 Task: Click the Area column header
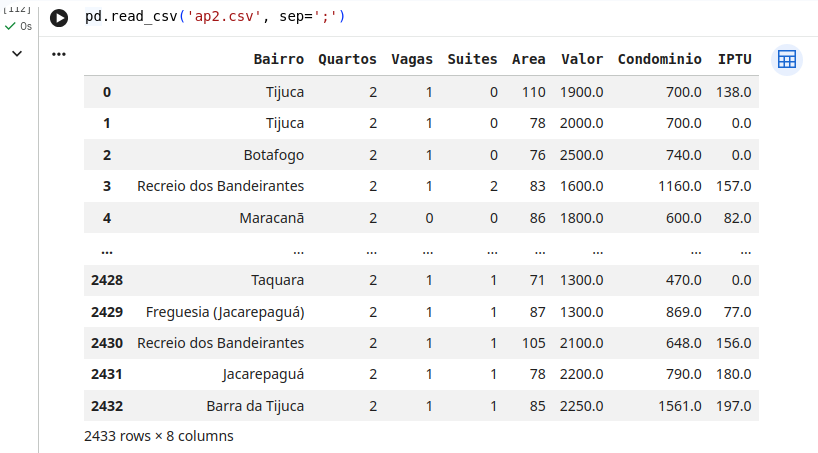tap(528, 59)
